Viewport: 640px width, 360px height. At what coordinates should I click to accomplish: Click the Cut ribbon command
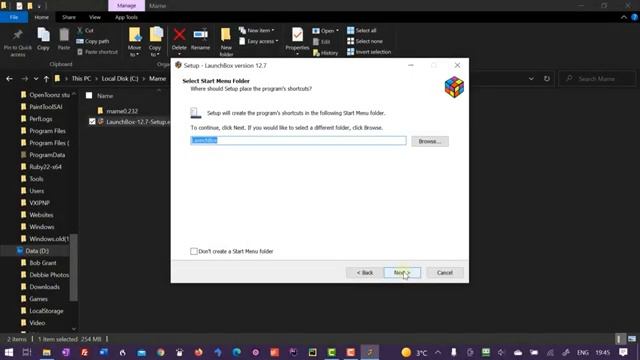coord(85,31)
